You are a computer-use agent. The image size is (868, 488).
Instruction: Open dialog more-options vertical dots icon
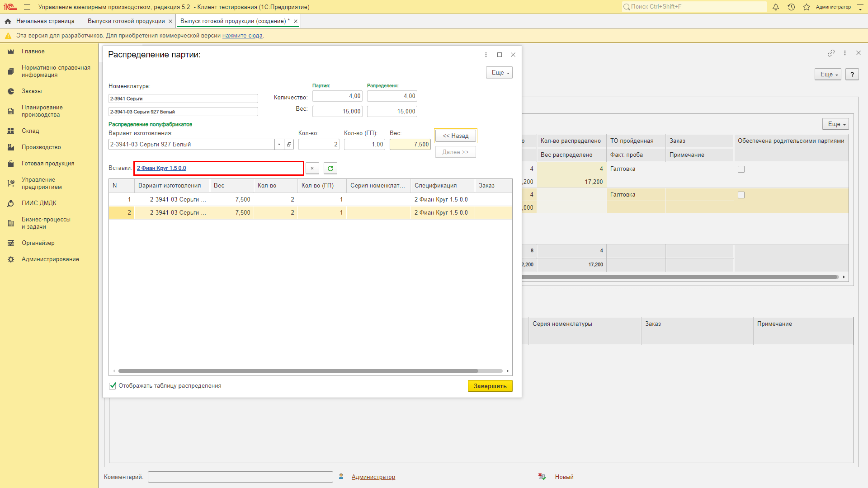coord(486,55)
